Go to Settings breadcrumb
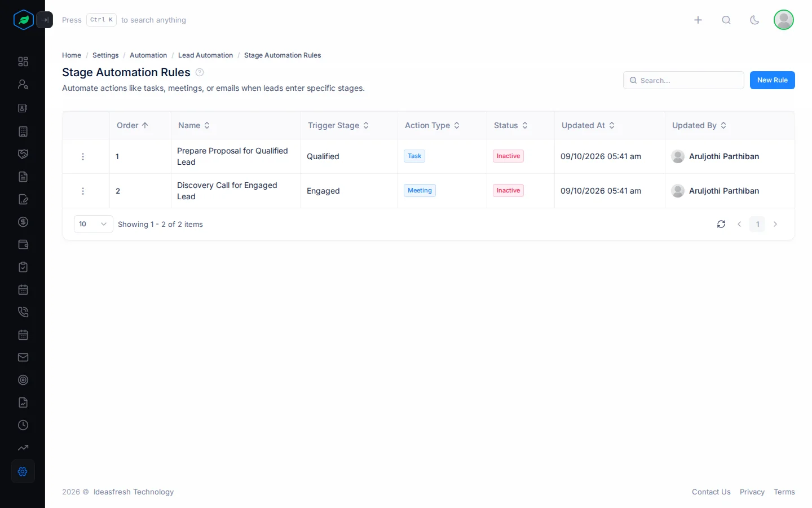812x508 pixels. coord(105,55)
